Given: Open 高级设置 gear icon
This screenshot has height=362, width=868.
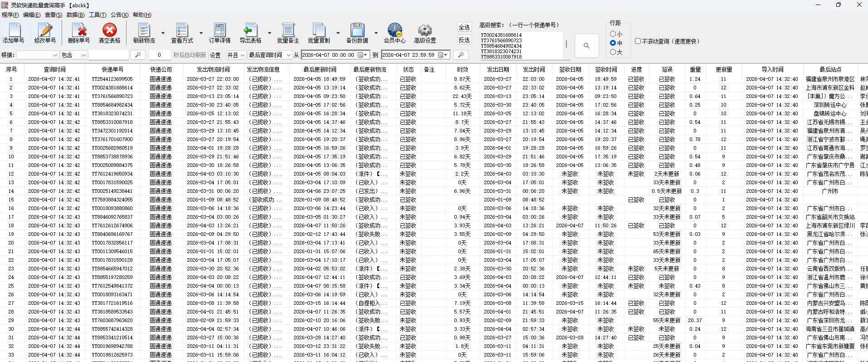Looking at the screenshot, I should (x=425, y=31).
